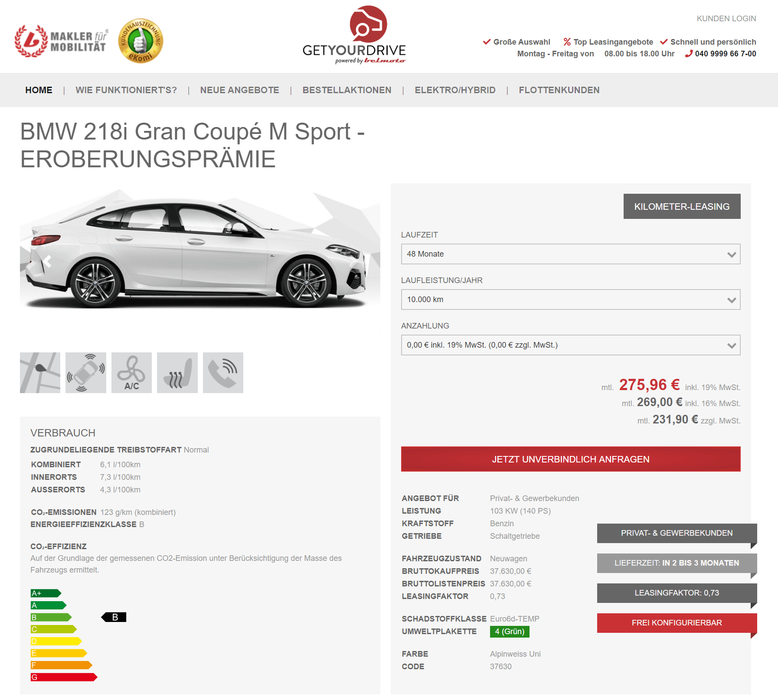Viewport: 778px width, 700px height.
Task: Click the 231,90 € net price
Action: click(x=675, y=420)
